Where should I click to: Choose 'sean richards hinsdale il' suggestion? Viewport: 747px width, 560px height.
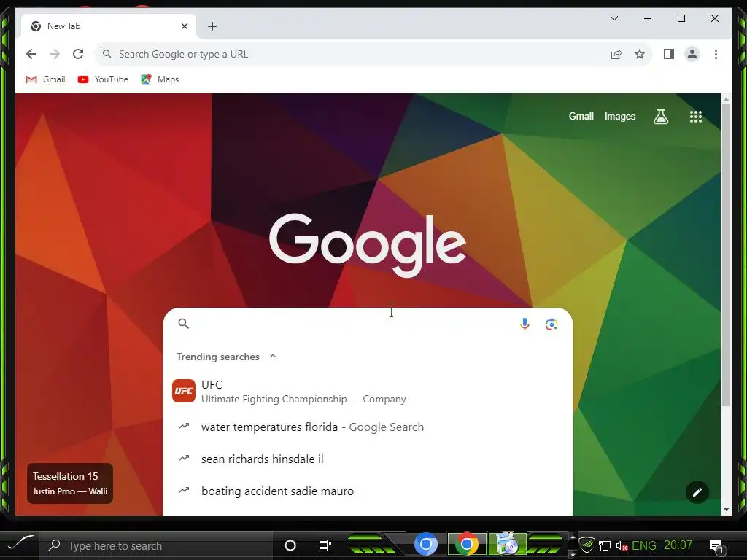point(368,459)
